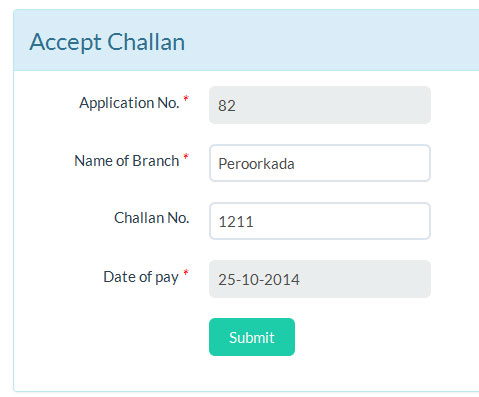Click the Name of Branch label

point(127,161)
